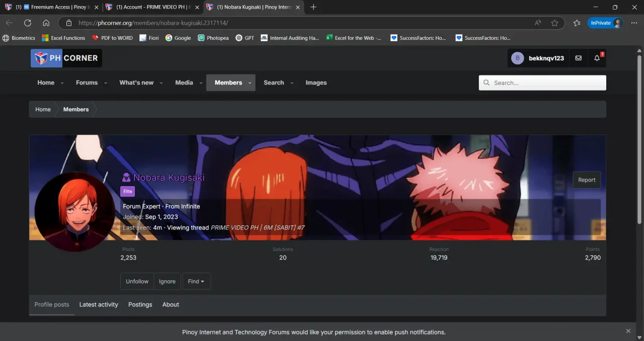This screenshot has height=341, width=644.
Task: Open the browser settings ellipsis menu
Action: coord(634,23)
